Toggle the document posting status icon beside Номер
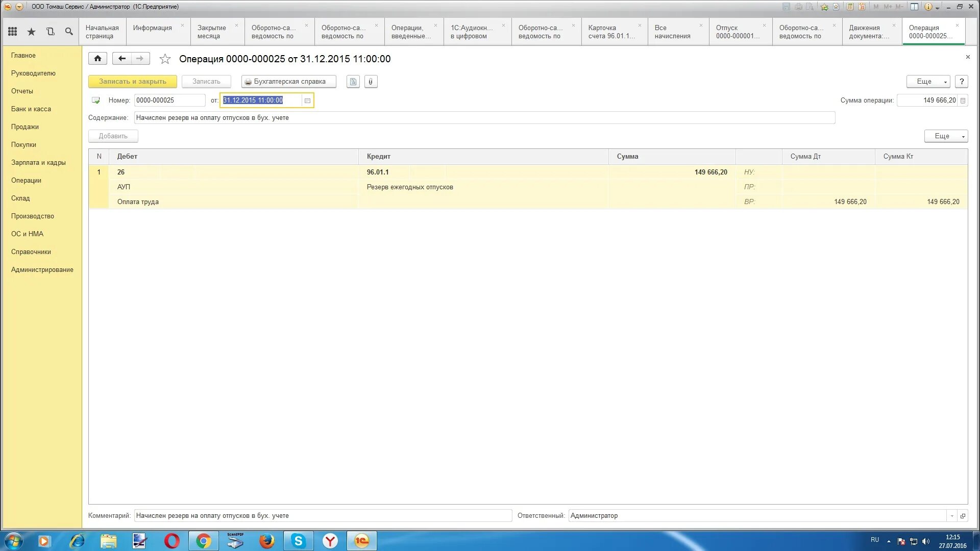This screenshot has height=551, width=980. point(95,101)
